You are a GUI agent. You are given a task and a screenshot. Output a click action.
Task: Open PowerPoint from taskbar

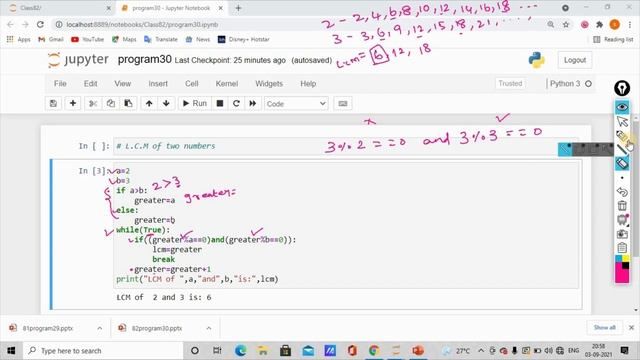[418, 351]
